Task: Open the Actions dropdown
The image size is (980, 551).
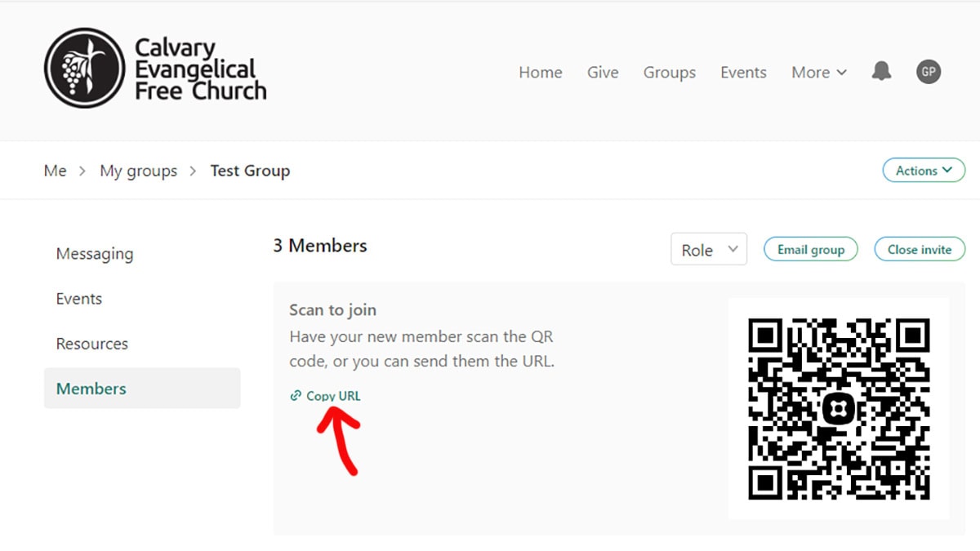Action: (x=924, y=171)
